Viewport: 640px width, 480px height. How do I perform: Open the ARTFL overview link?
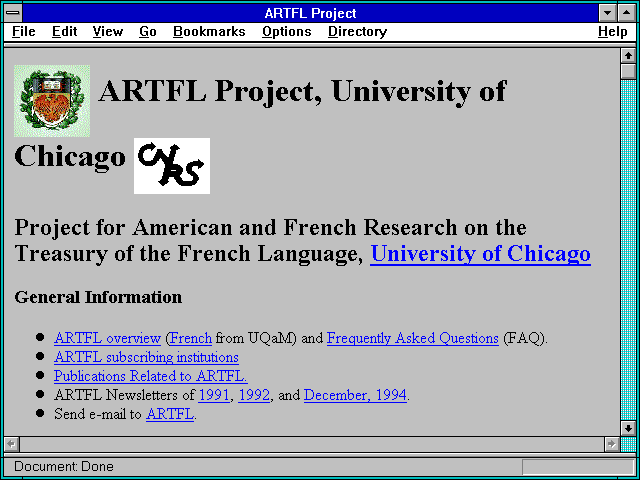coord(107,338)
